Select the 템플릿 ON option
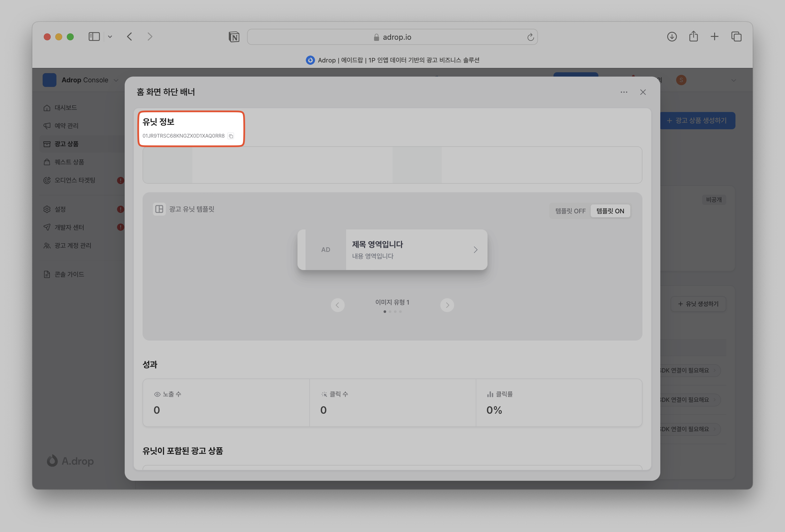This screenshot has height=532, width=785. pyautogui.click(x=610, y=211)
